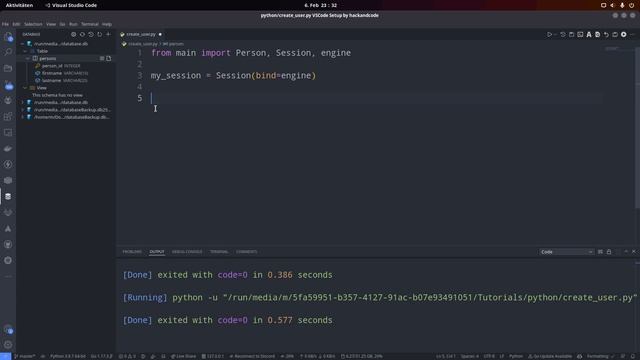The width and height of the screenshot is (640, 360).
Task: Refresh the database connections list
Action: (x=100, y=34)
